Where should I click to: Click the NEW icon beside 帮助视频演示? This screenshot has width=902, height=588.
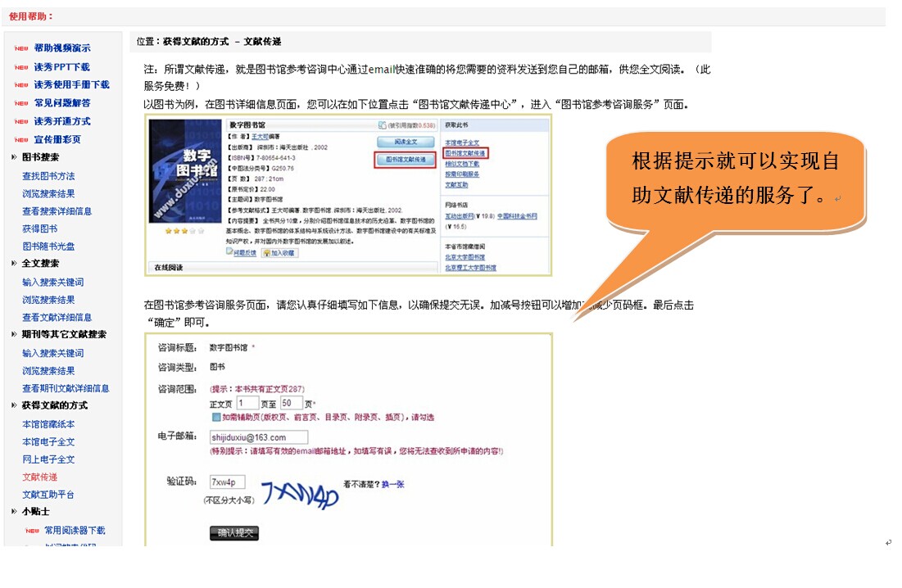tap(20, 49)
